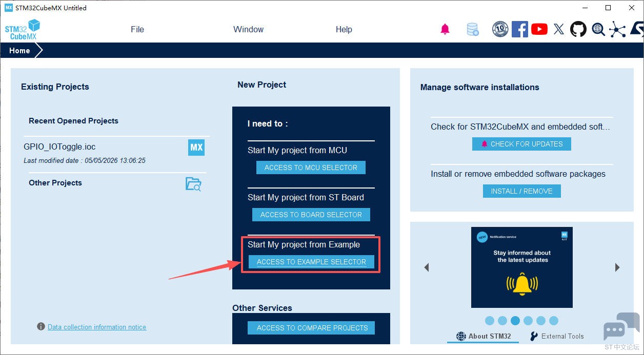Open the GitHub icon link
Screen dimensions: 644x355
pos(578,29)
